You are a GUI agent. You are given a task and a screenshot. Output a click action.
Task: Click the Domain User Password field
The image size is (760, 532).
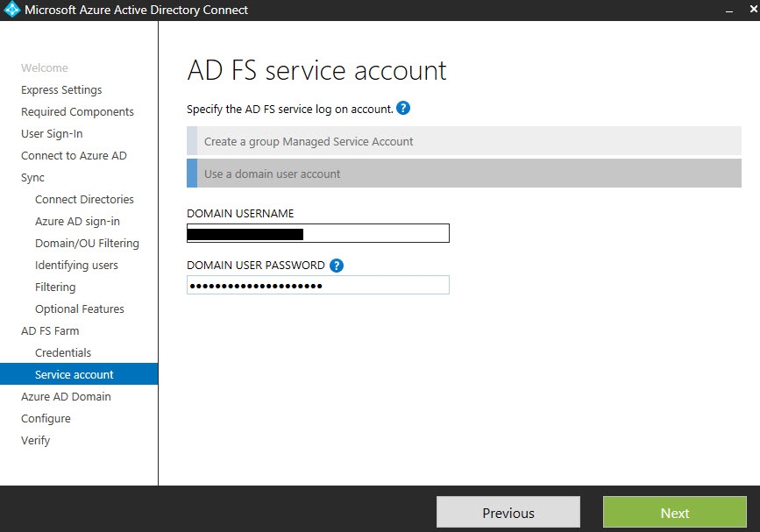(x=318, y=286)
